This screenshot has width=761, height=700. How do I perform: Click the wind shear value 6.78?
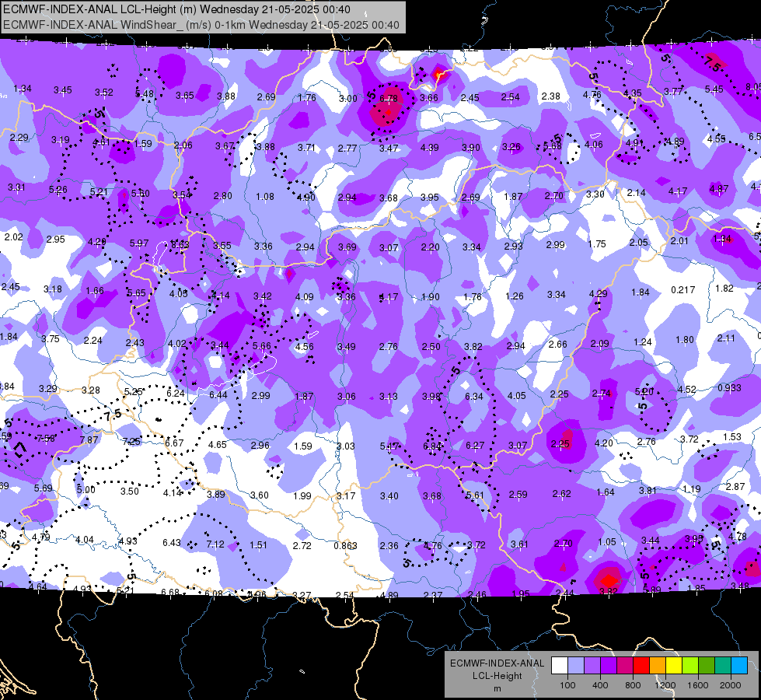pos(388,98)
